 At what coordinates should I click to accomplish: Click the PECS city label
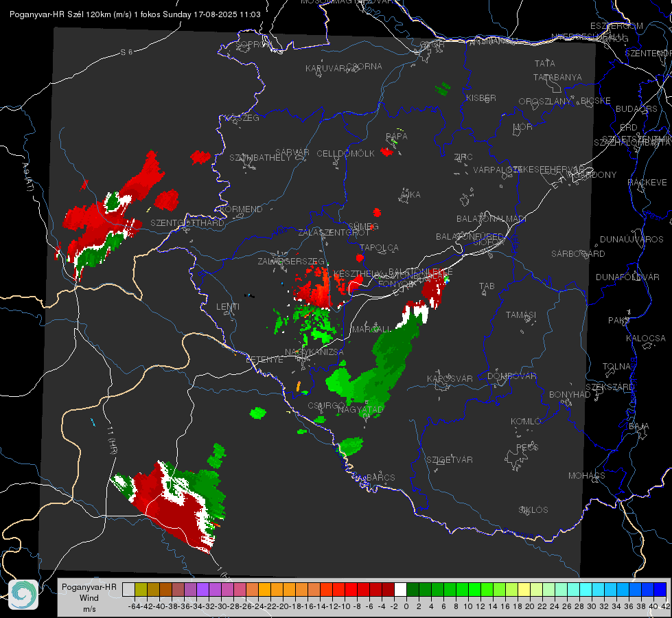click(527, 448)
